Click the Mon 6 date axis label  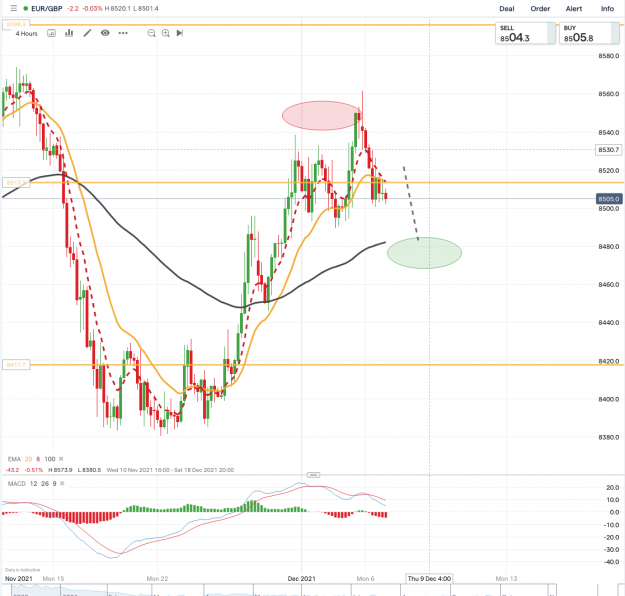[365, 578]
